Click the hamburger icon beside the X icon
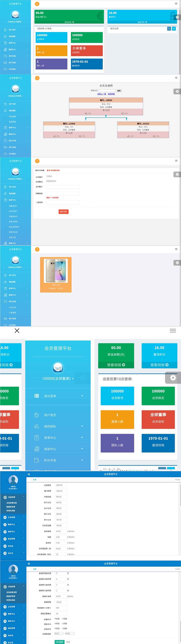 (173, 331)
